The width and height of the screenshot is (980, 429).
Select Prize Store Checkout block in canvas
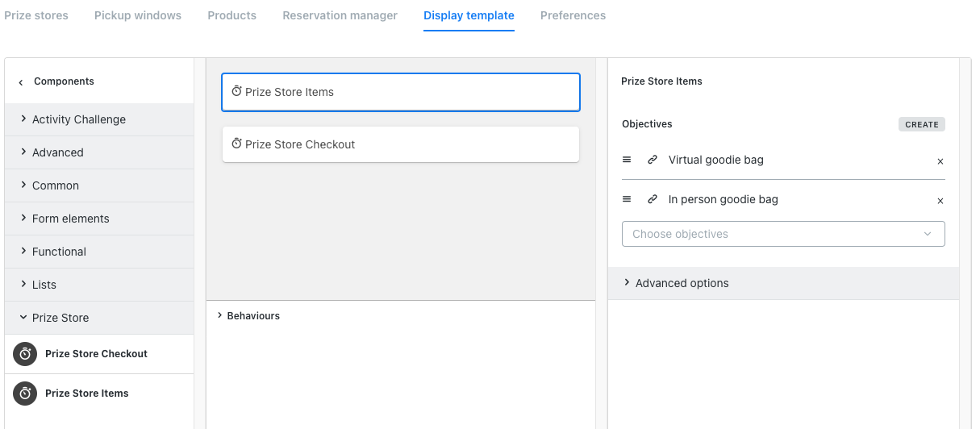400,144
